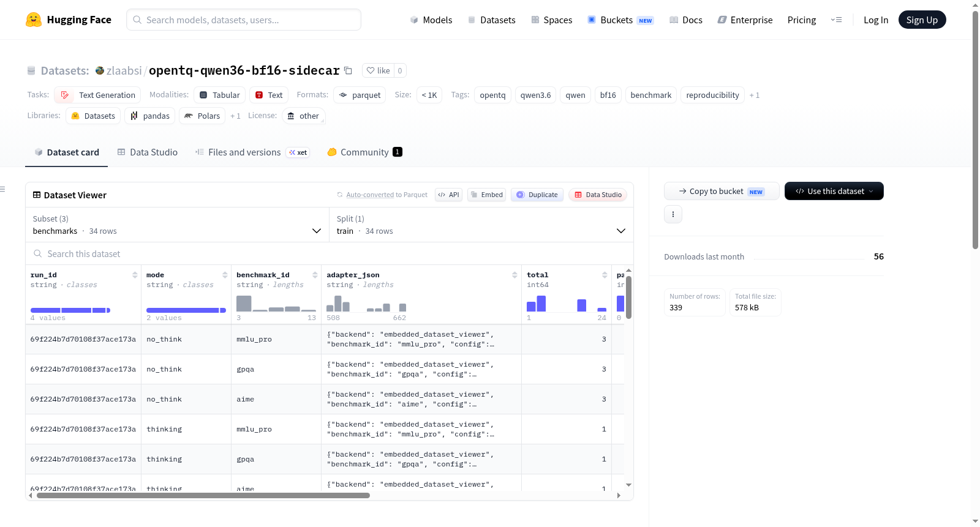Viewport: 980px width, 527px height.
Task: Click the API button in viewer
Action: 448,195
